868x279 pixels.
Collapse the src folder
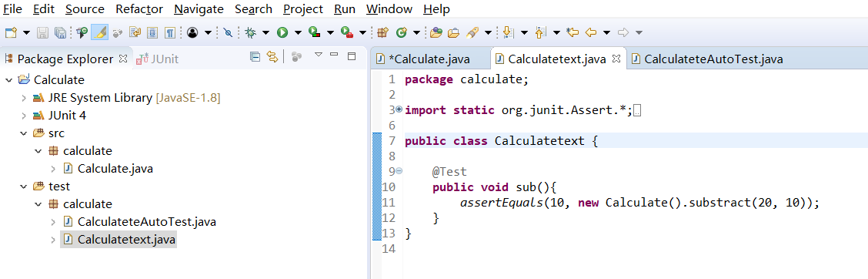click(24, 133)
